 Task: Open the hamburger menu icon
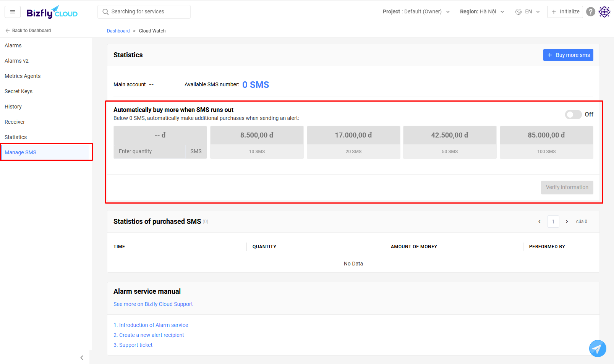click(x=13, y=12)
